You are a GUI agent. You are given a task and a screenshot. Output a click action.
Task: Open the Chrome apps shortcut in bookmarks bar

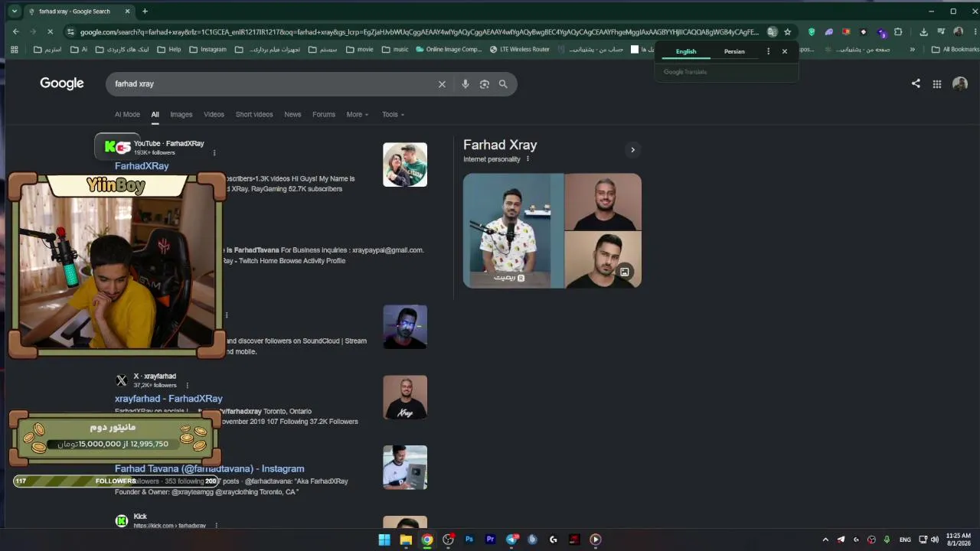click(14, 50)
